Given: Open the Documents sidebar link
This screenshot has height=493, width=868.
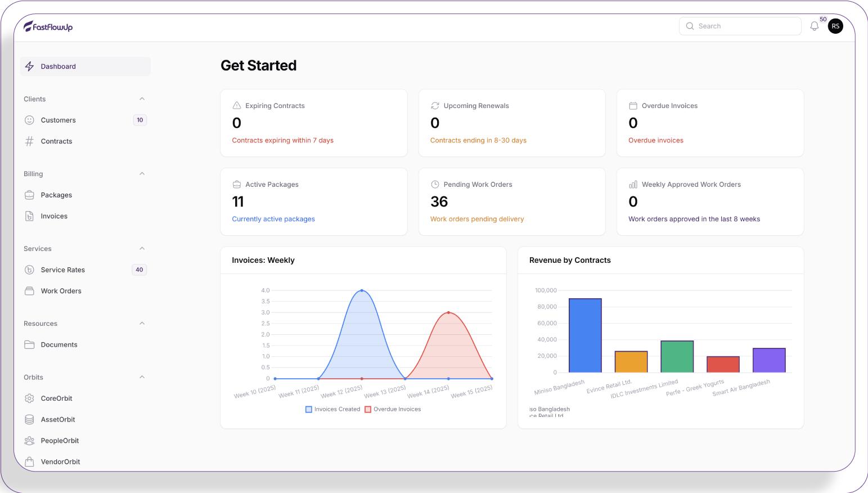Looking at the screenshot, I should [x=59, y=344].
